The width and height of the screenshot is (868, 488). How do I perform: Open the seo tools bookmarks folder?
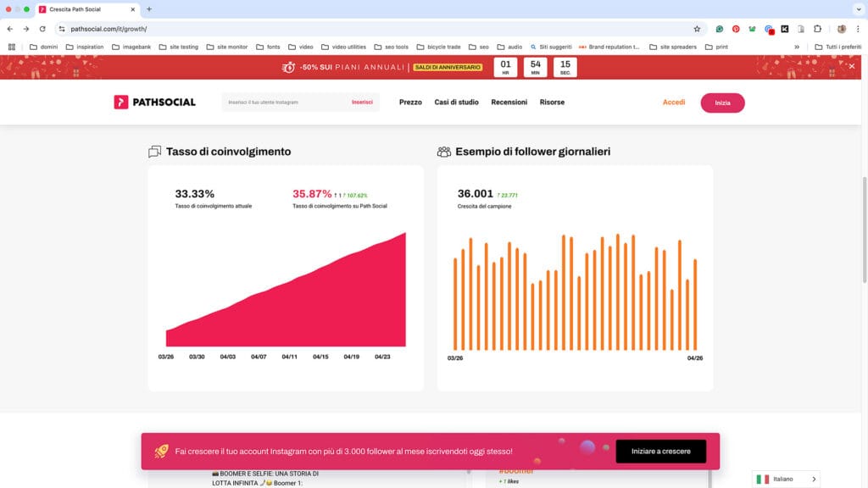coord(392,47)
